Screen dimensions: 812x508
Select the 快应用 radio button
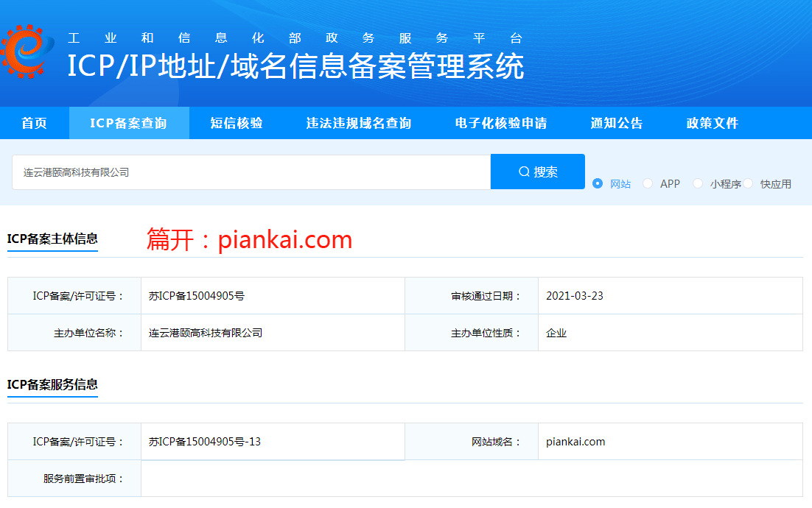point(748,183)
